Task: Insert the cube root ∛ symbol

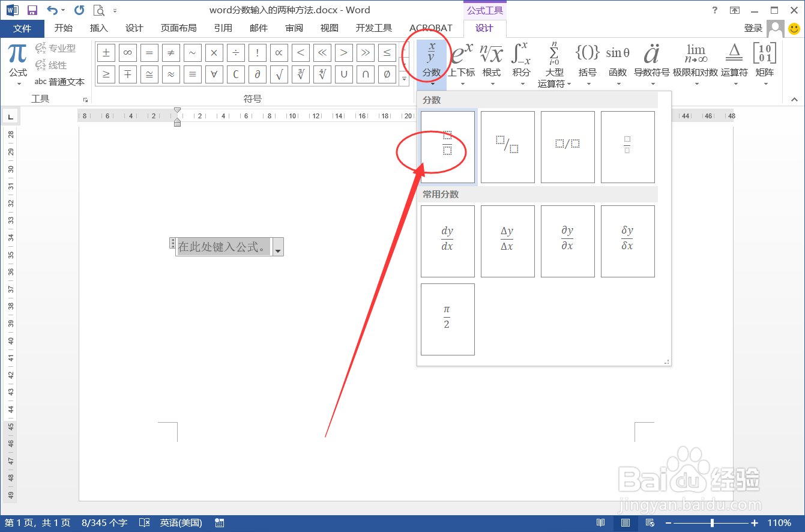Action: tap(301, 74)
